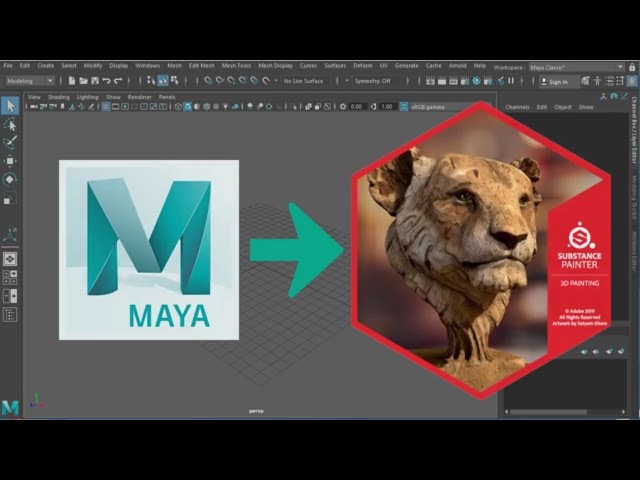The width and height of the screenshot is (640, 480).
Task: Select by object type mode icon
Action: (x=163, y=81)
